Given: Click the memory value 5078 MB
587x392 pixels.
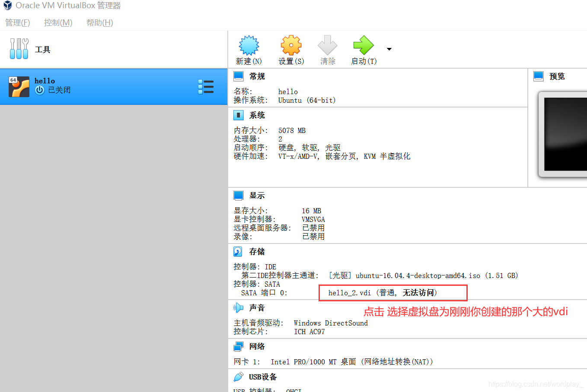Looking at the screenshot, I should pos(292,130).
